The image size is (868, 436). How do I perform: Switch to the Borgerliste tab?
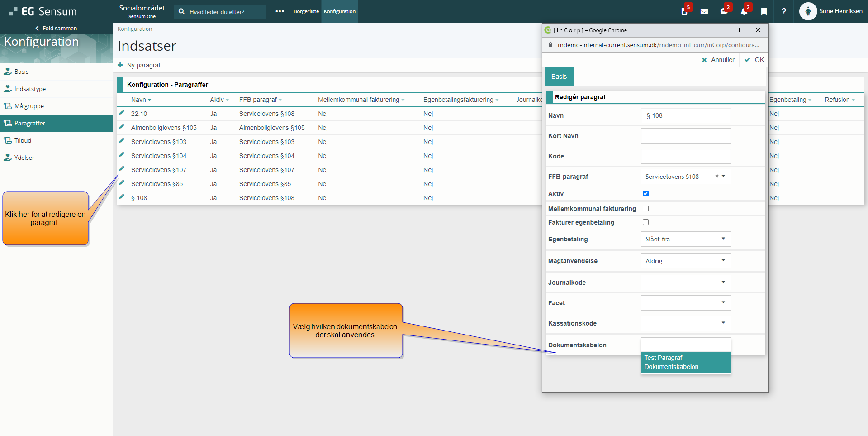pyautogui.click(x=306, y=11)
